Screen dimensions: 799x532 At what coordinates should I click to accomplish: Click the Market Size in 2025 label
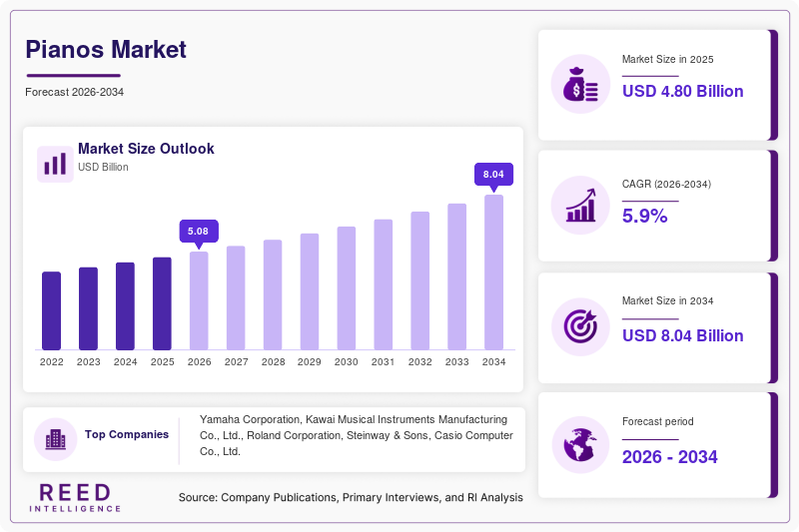click(667, 60)
